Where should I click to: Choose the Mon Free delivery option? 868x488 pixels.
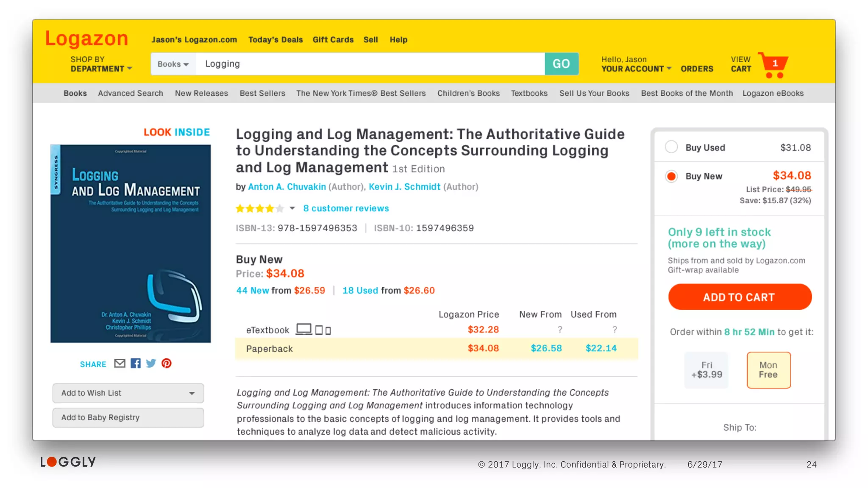pyautogui.click(x=768, y=370)
